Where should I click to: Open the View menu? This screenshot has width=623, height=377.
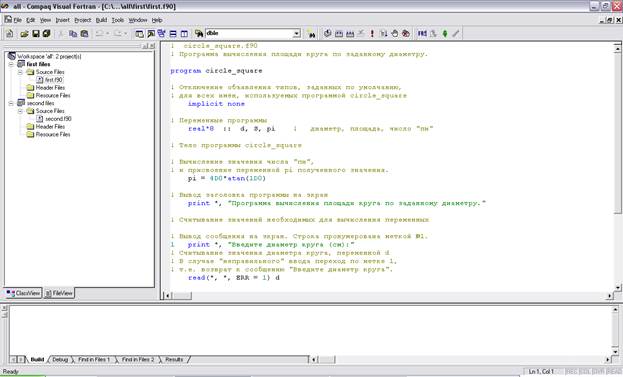[x=45, y=20]
